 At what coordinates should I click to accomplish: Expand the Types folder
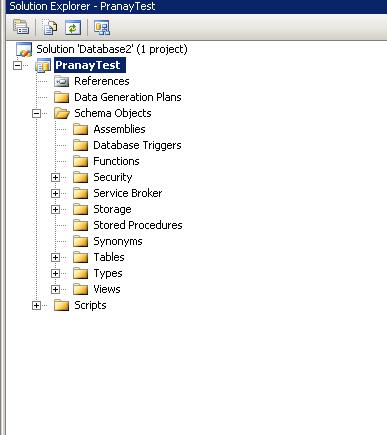click(x=56, y=273)
